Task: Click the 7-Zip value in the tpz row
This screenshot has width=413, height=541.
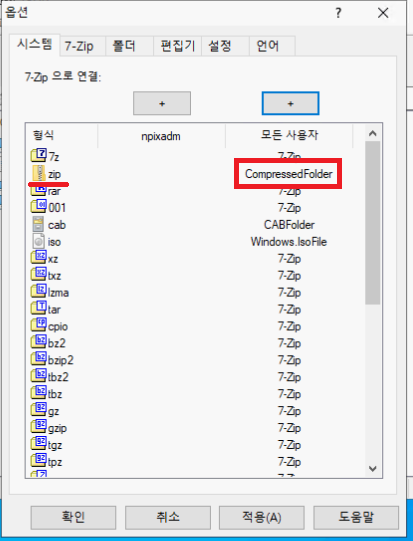Action: (x=289, y=461)
